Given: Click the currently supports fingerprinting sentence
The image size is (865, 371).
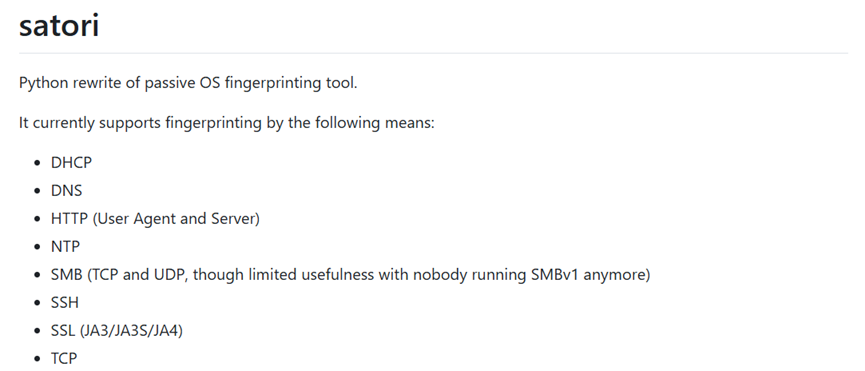Looking at the screenshot, I should click(x=227, y=122).
